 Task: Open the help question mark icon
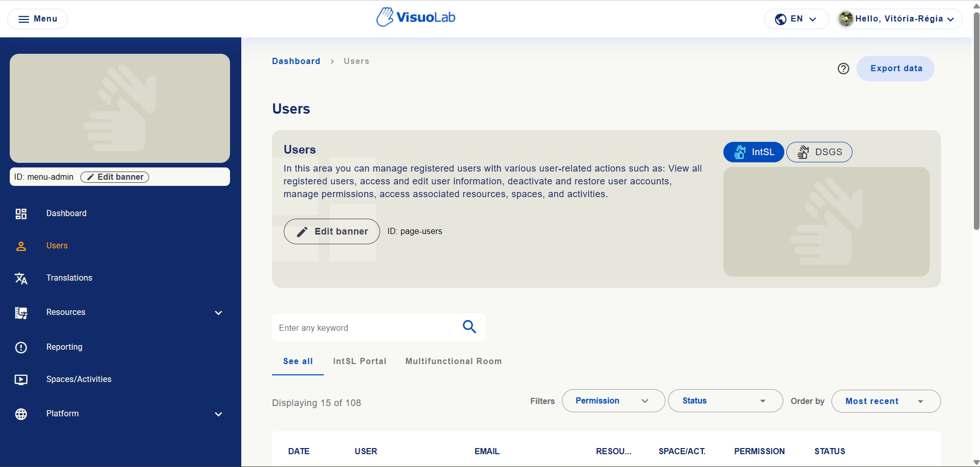(x=843, y=69)
